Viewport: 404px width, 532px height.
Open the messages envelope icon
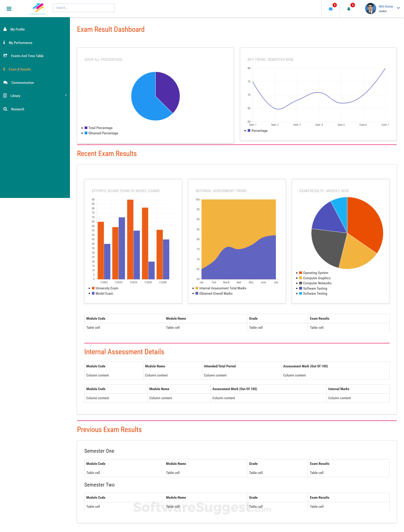pyautogui.click(x=330, y=9)
